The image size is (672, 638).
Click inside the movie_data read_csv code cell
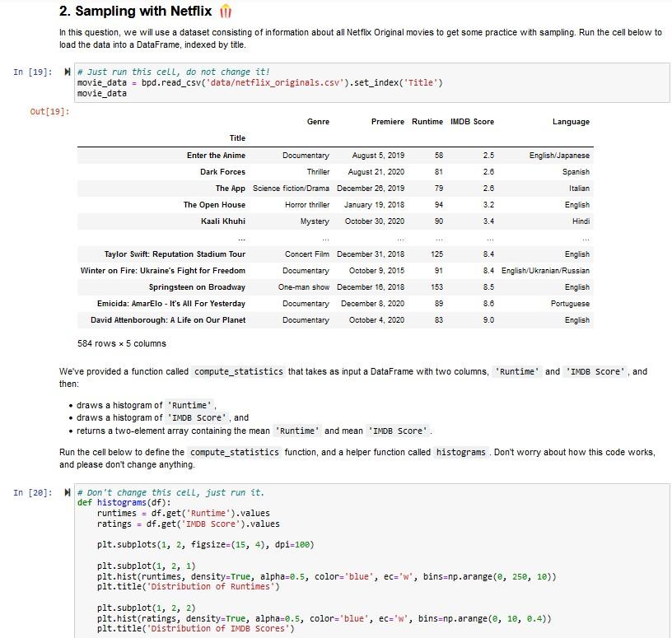point(372,82)
